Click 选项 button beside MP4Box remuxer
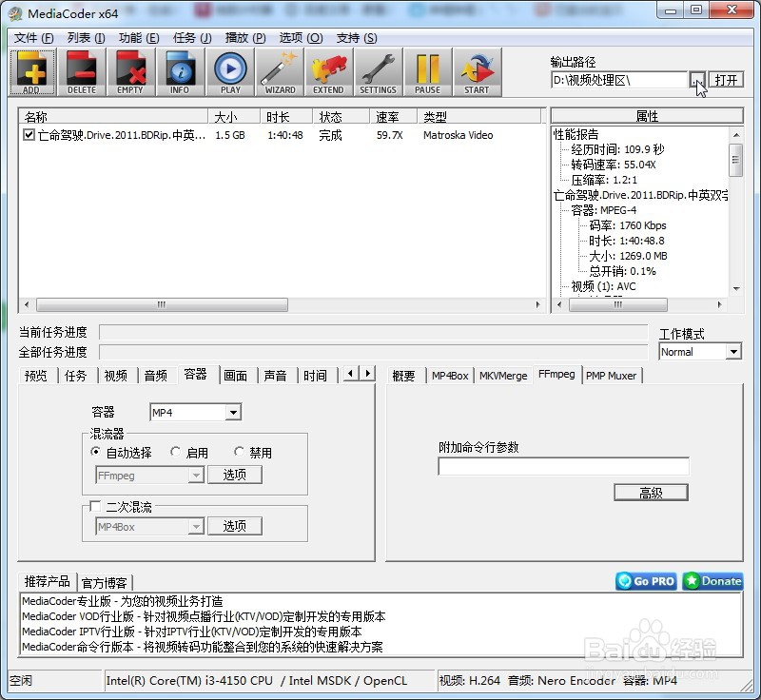Viewport: 761px width, 700px height. (235, 526)
